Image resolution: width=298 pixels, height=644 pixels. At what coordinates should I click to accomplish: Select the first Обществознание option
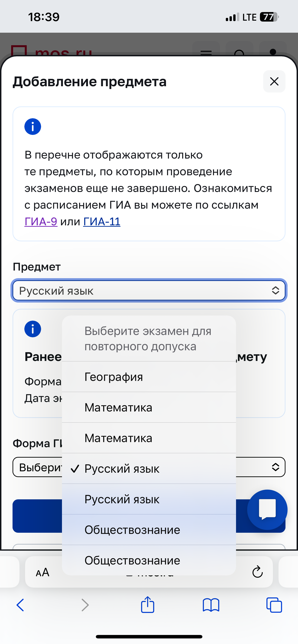(149, 530)
